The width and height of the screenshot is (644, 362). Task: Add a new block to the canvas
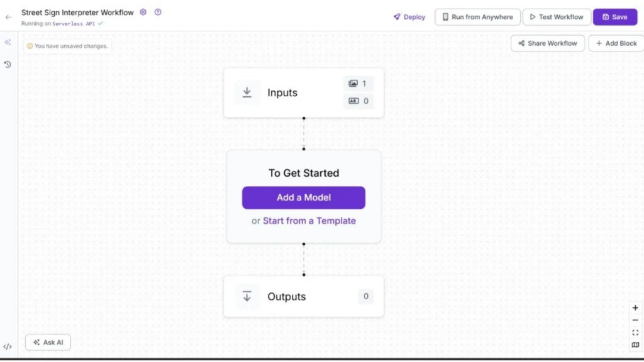[616, 43]
